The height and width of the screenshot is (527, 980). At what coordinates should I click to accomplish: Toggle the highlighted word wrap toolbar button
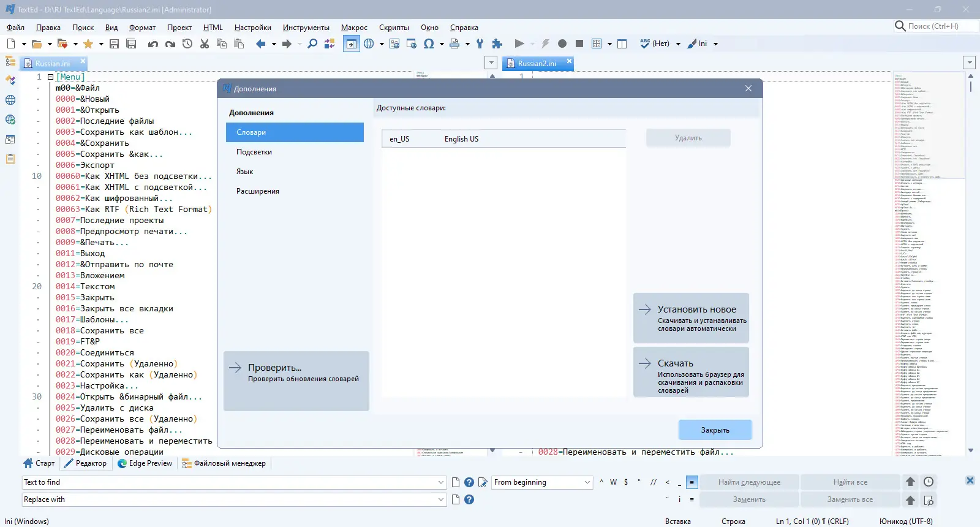point(352,44)
